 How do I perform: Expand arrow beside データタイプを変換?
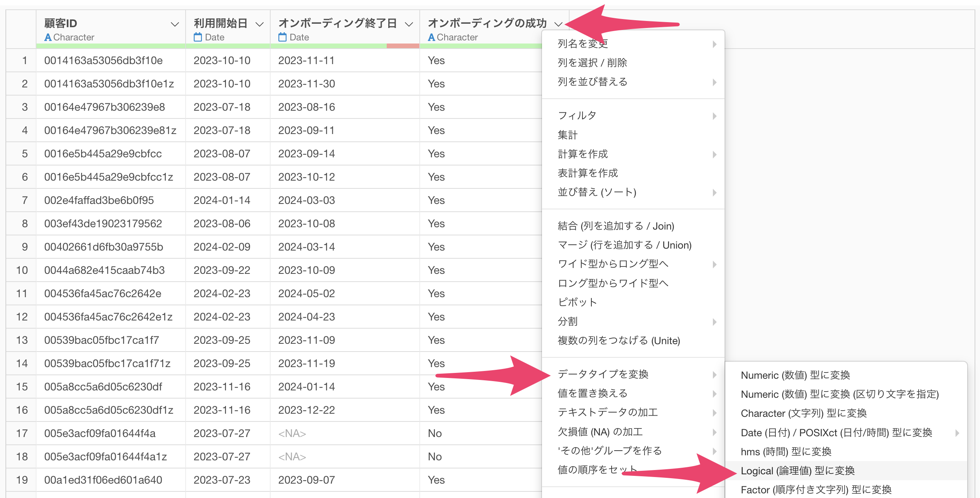tap(714, 374)
